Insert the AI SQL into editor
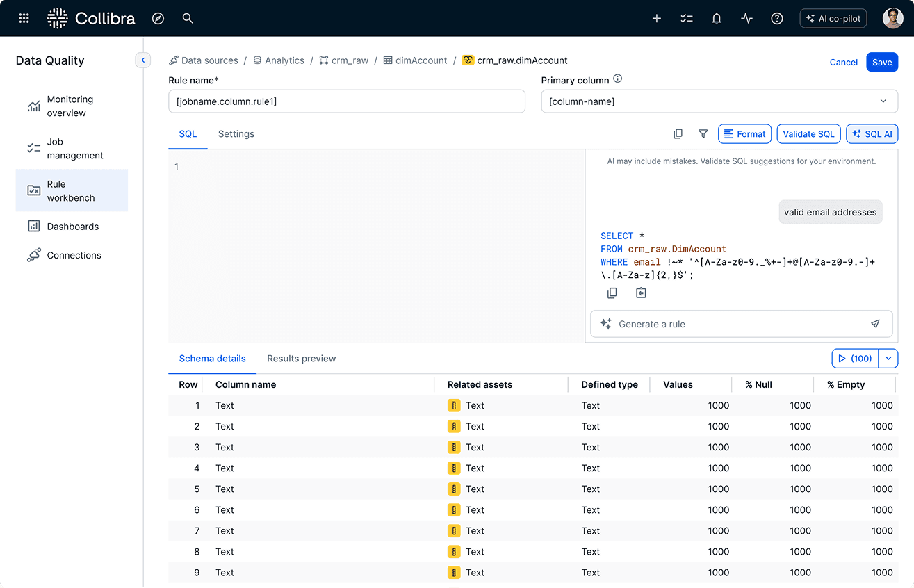 point(641,293)
